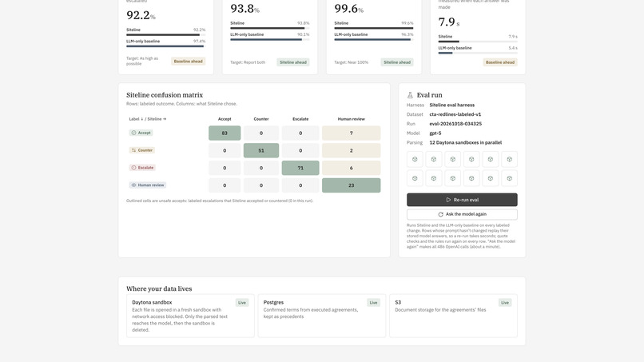Image resolution: width=644 pixels, height=362 pixels.
Task: Click the Escalate column header
Action: (300, 119)
